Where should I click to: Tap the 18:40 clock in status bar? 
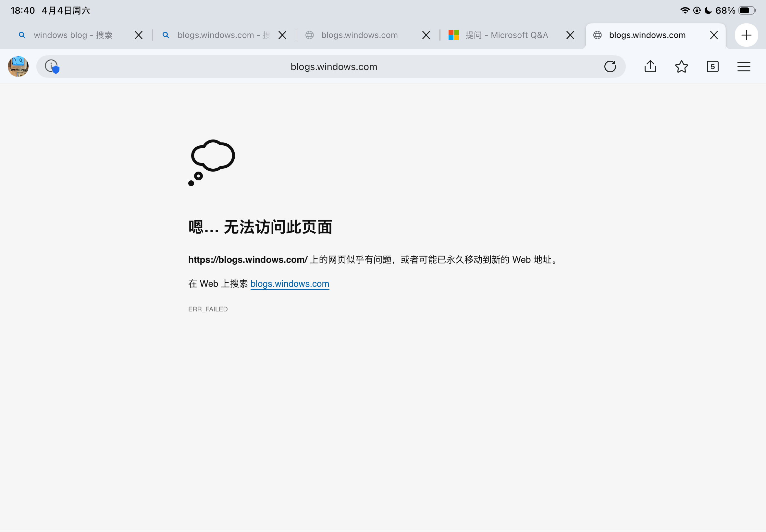point(23,11)
